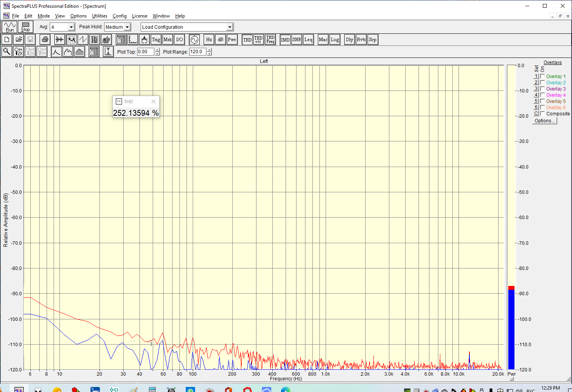Open the Utilities menu
Screen dimensions: 572x392
click(99, 16)
